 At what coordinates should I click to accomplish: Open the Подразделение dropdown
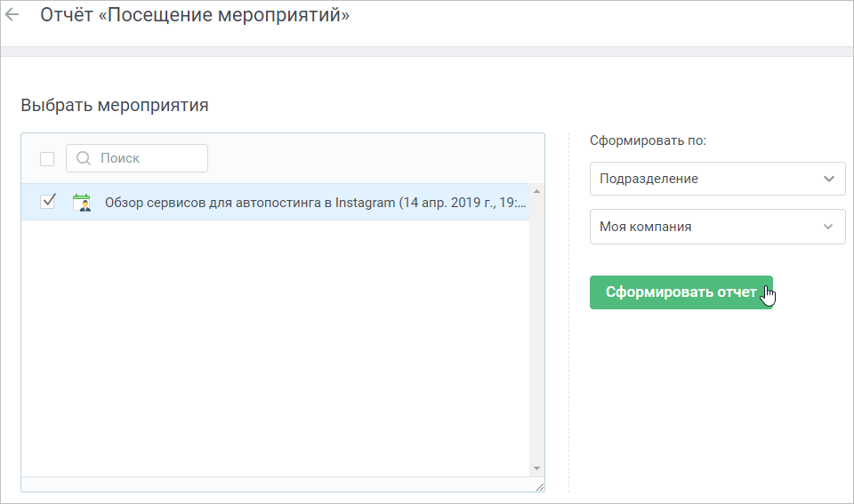point(717,179)
